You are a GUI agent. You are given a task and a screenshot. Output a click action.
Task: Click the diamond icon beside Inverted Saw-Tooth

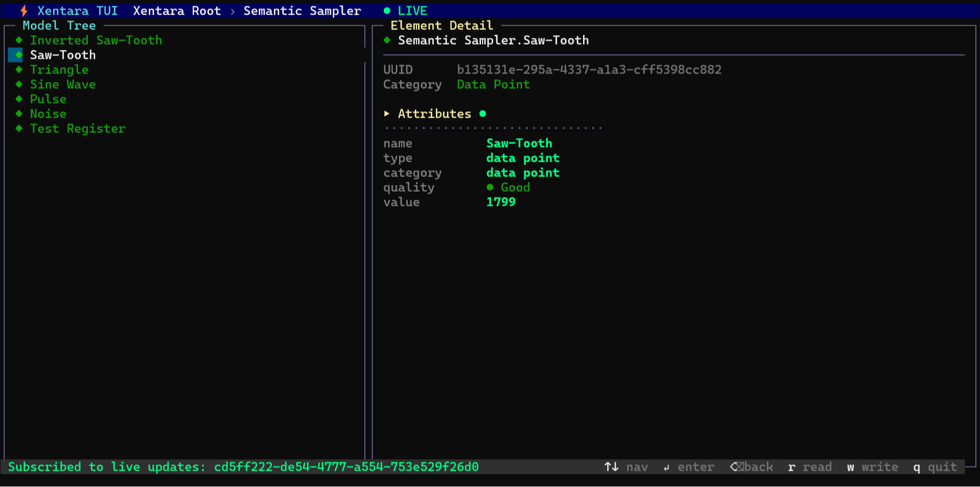(19, 40)
